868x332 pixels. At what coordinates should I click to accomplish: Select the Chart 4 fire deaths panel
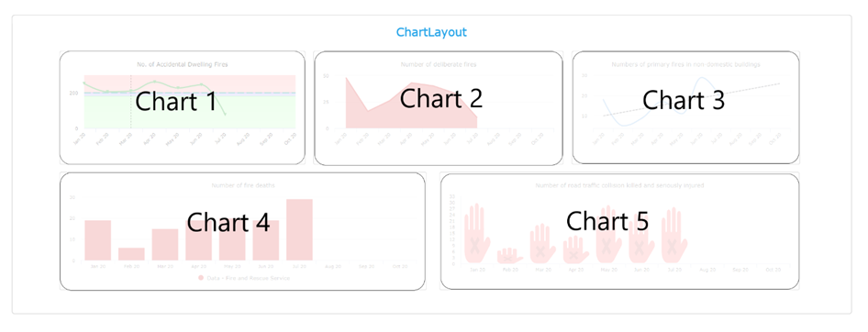coord(242,231)
